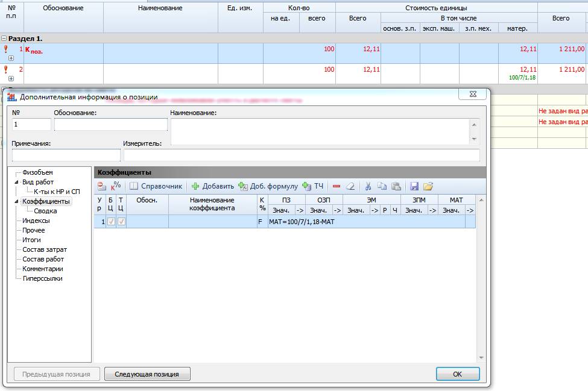Screen dimensions: 588x391
Task: Open К-ты к НР и СП item
Action: click(57, 192)
